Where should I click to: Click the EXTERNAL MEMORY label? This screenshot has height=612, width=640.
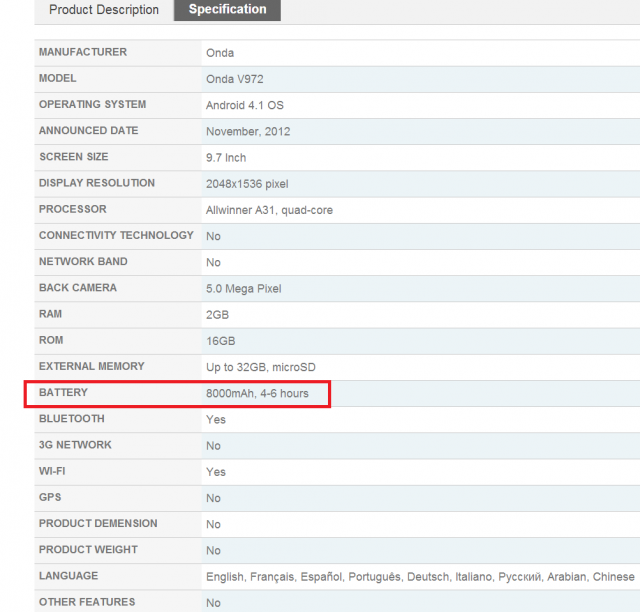tap(91, 366)
